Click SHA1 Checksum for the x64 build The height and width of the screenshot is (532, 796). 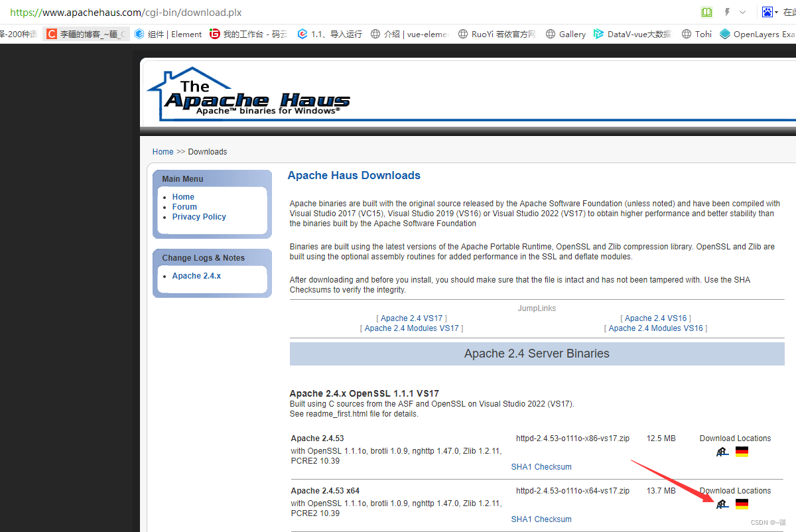(541, 519)
